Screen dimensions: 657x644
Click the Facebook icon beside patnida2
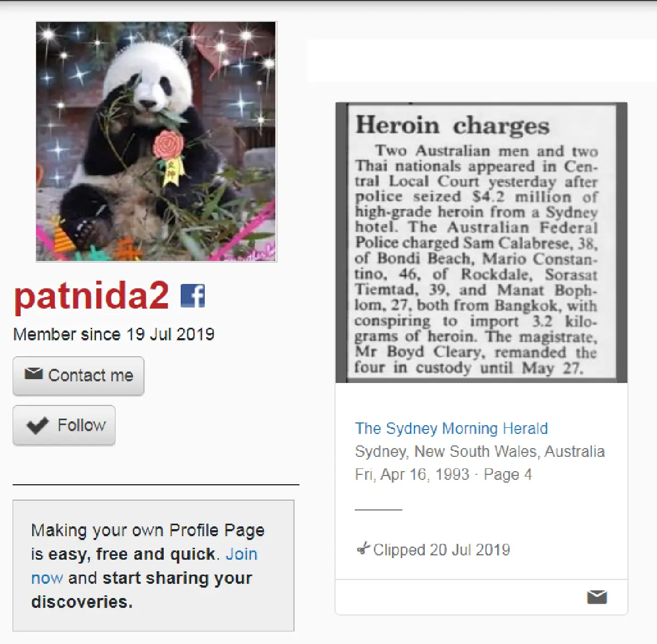193,296
